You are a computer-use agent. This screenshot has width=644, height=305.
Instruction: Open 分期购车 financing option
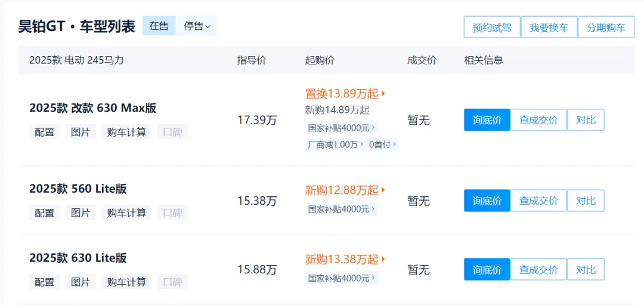606,27
